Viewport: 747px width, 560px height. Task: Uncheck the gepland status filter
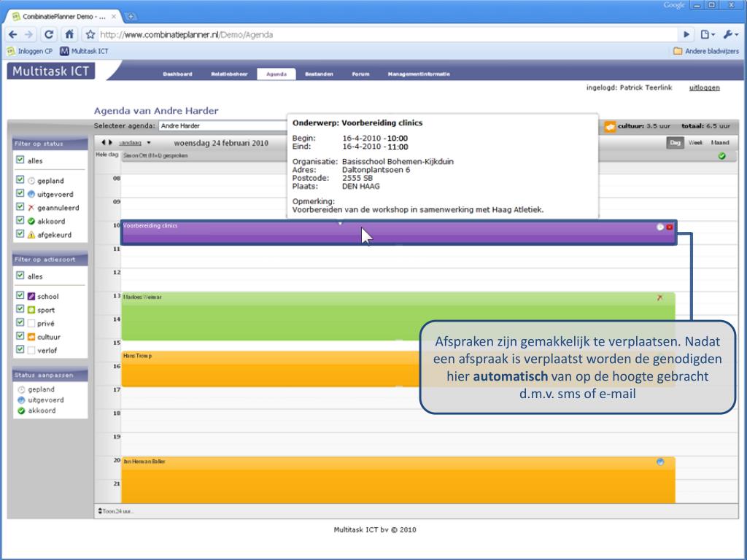click(20, 179)
